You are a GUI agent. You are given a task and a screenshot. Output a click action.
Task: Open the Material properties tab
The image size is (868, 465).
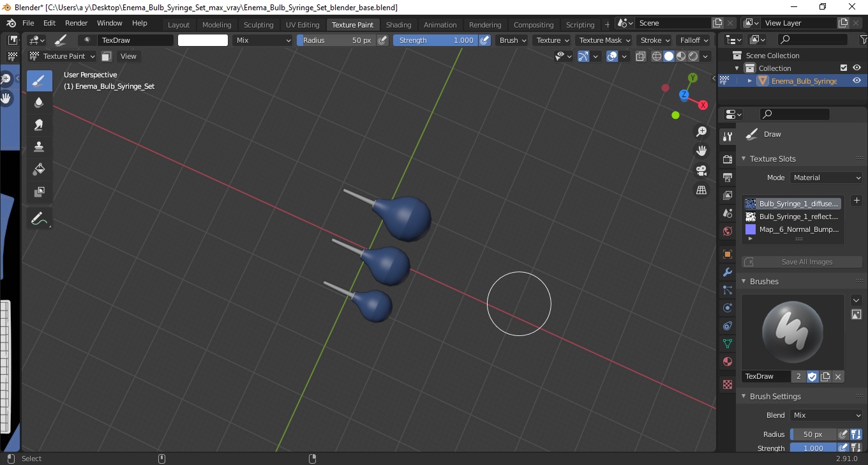(727, 362)
